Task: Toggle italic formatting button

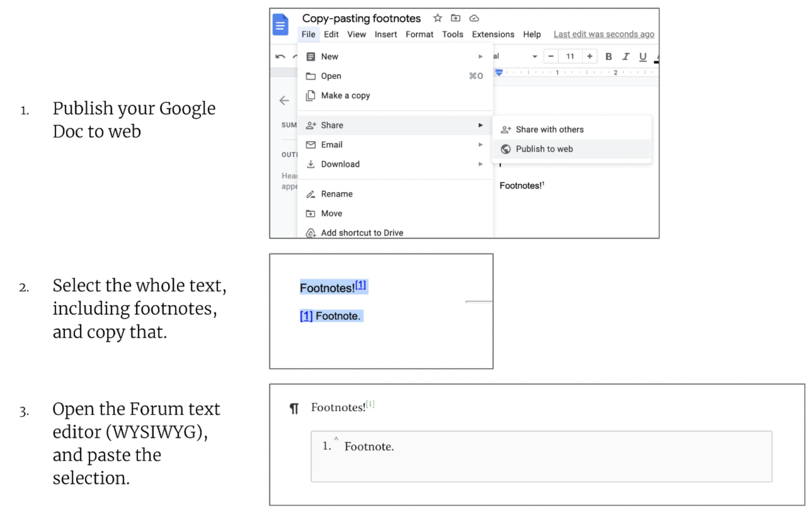Action: [x=626, y=56]
